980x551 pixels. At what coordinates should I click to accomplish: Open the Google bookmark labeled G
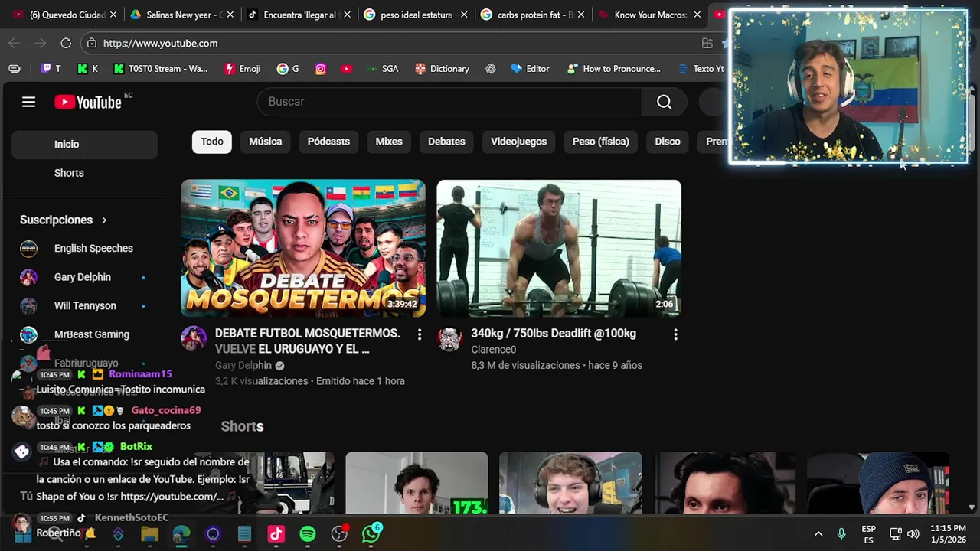tap(288, 68)
